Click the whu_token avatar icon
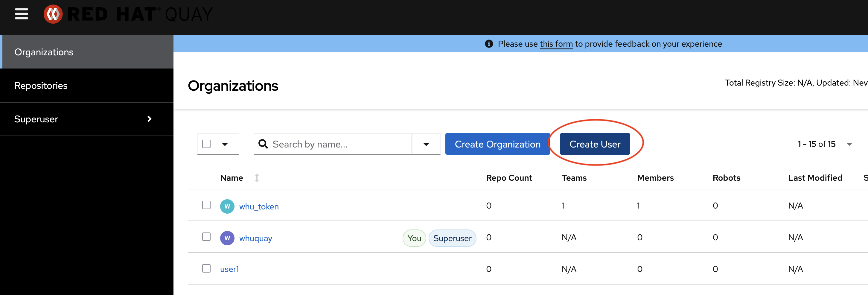The height and width of the screenshot is (295, 868). 227,206
